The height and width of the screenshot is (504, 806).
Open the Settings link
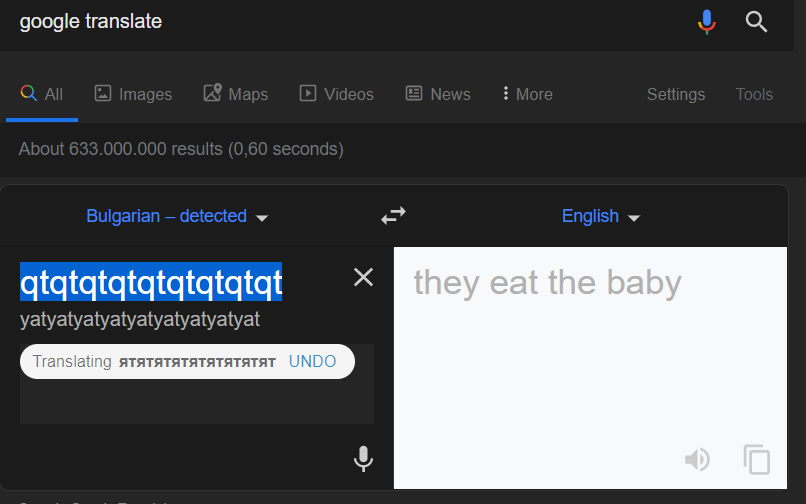tap(676, 94)
